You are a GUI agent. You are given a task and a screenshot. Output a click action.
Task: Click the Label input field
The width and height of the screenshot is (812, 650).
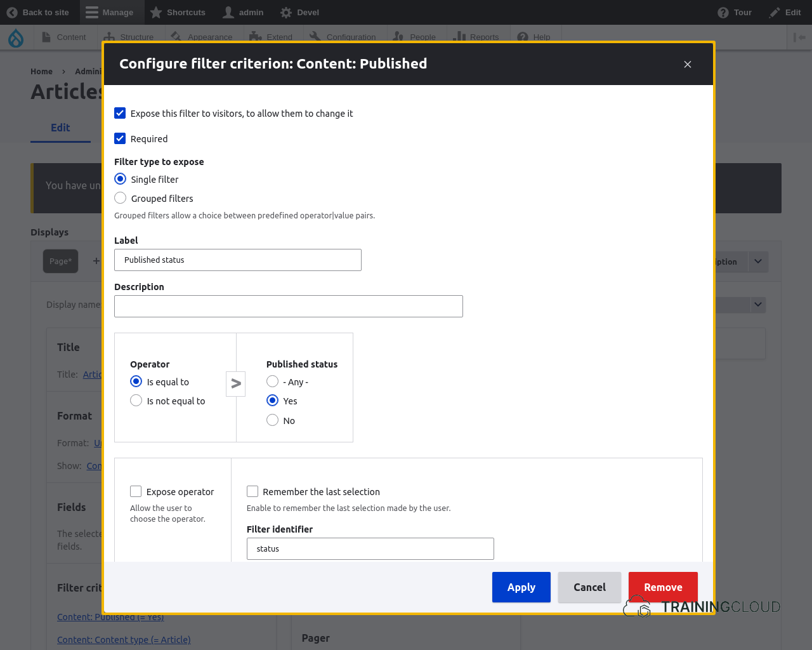(238, 260)
